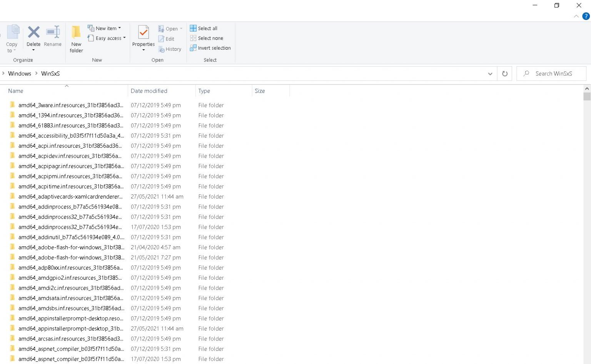591x364 pixels.
Task: Open the address bar history dropdown
Action: tap(490, 73)
